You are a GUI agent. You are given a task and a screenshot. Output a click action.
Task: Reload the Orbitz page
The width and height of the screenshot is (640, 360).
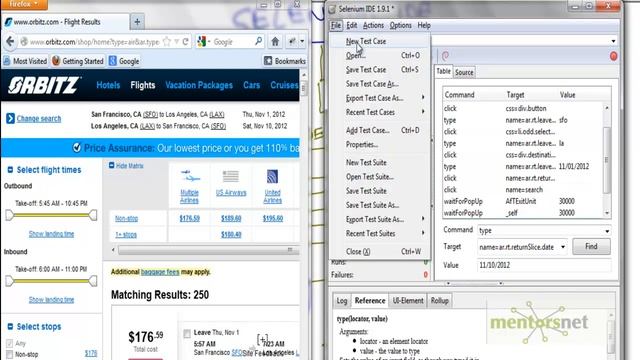(186, 42)
